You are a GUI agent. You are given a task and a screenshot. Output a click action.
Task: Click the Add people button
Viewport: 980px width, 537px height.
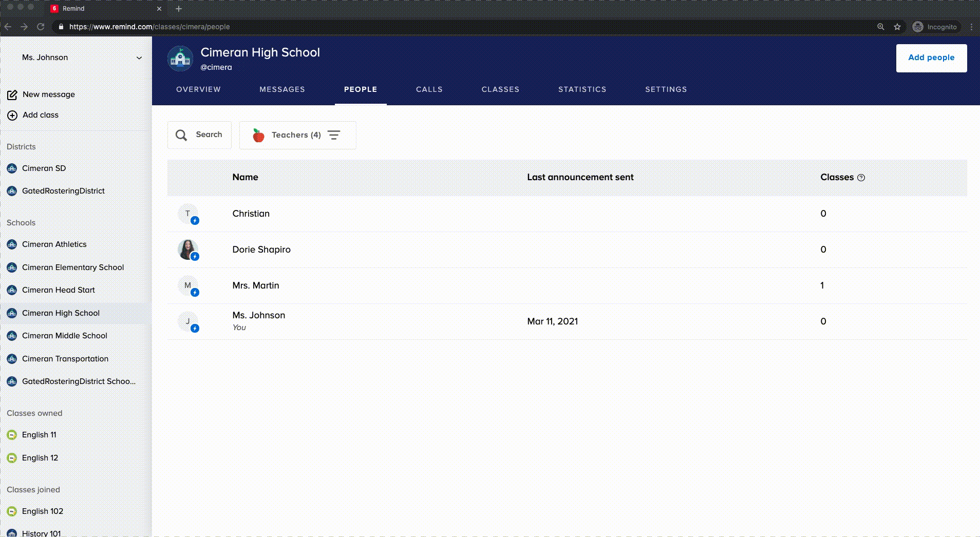coord(931,57)
